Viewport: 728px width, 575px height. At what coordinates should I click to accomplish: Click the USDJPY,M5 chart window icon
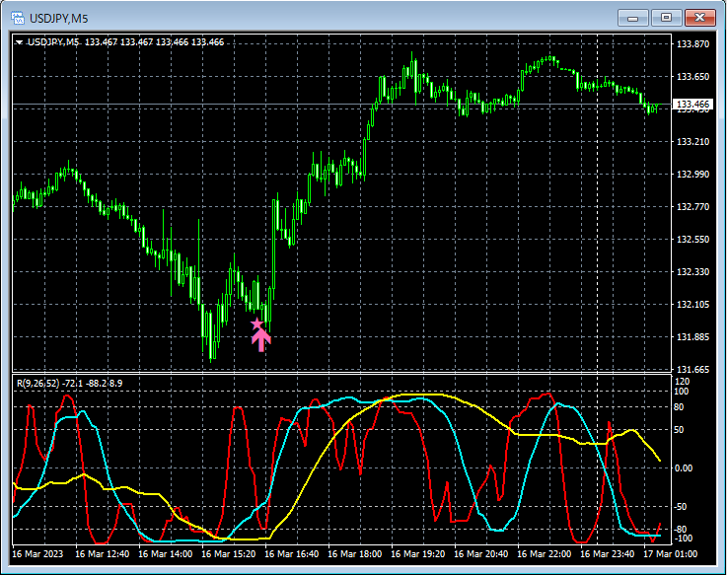pyautogui.click(x=18, y=18)
